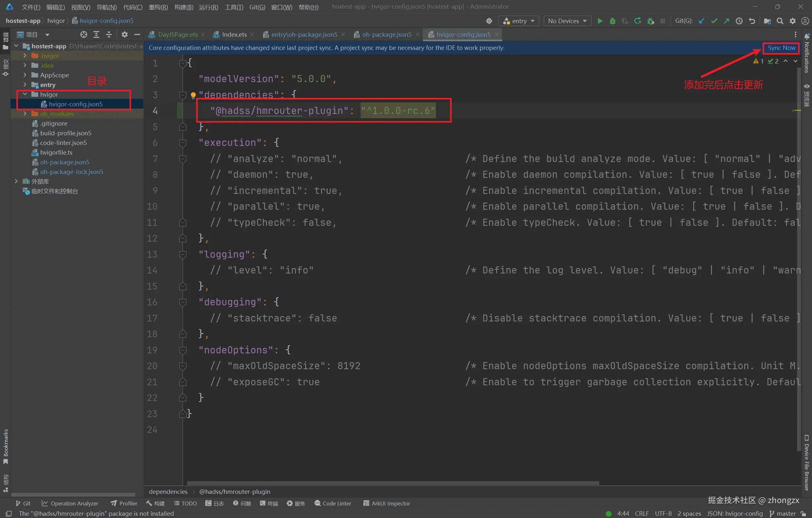Run the app with green play button
The image size is (812, 518).
(x=600, y=21)
